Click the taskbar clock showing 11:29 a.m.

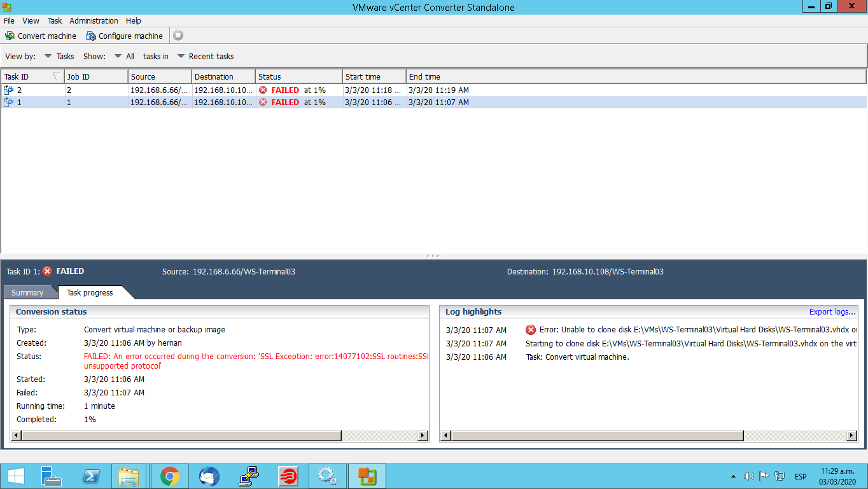pyautogui.click(x=838, y=476)
